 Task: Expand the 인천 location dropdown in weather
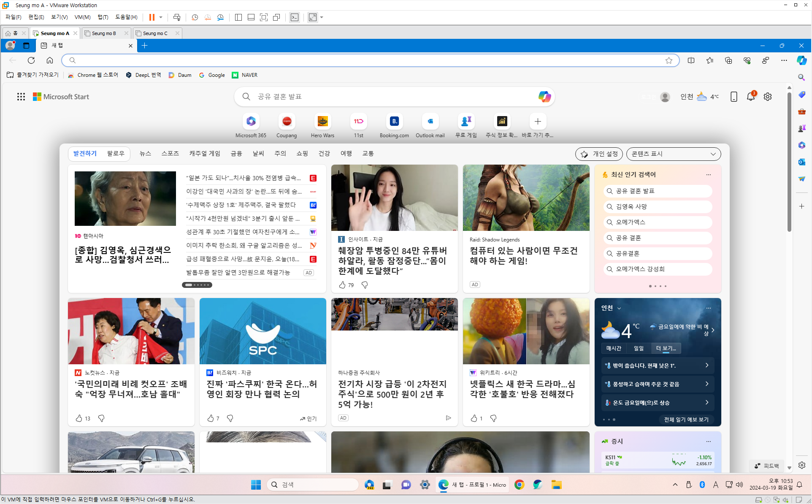[619, 308]
